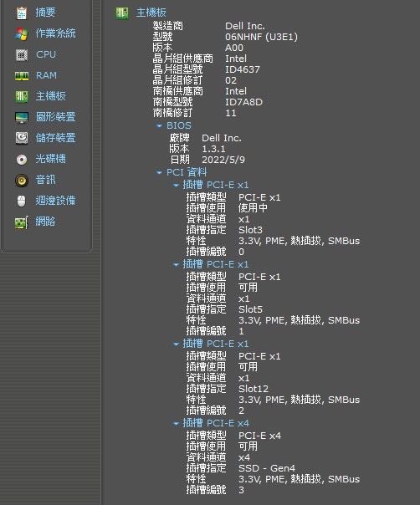Click the slot type value PCI-E x4
420x505 pixels.
tap(260, 436)
